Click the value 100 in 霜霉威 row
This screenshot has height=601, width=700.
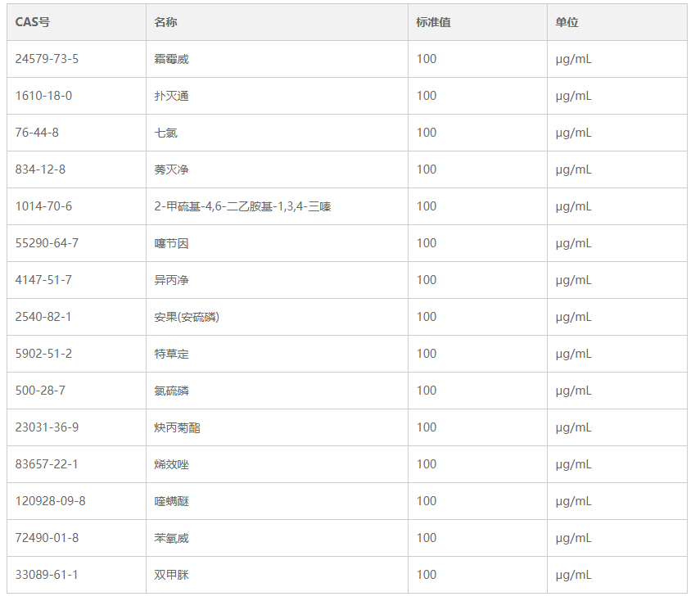pyautogui.click(x=427, y=59)
